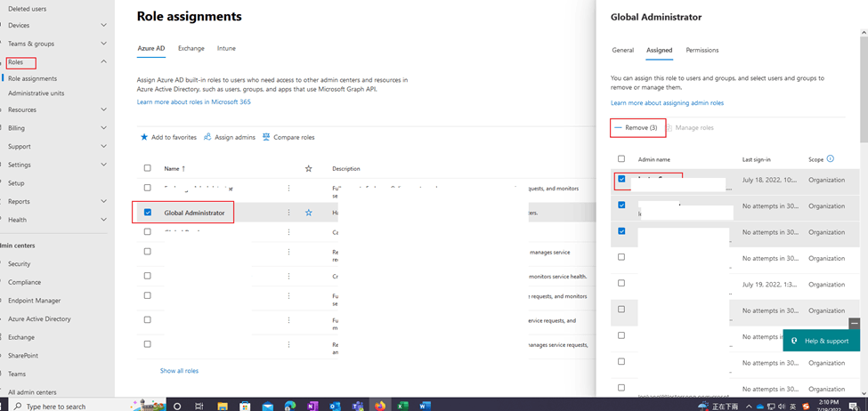Uncheck the Global Administrator role checkbox
Viewport: 868px width, 411px height.
pos(147,213)
